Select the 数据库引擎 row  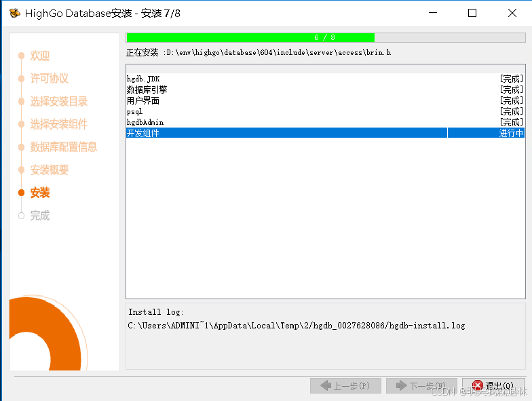(326, 90)
